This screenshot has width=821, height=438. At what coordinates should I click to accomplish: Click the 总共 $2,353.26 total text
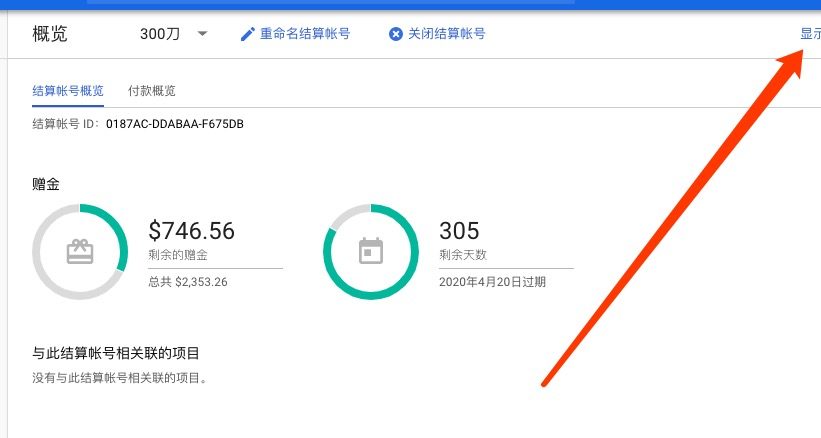click(188, 282)
